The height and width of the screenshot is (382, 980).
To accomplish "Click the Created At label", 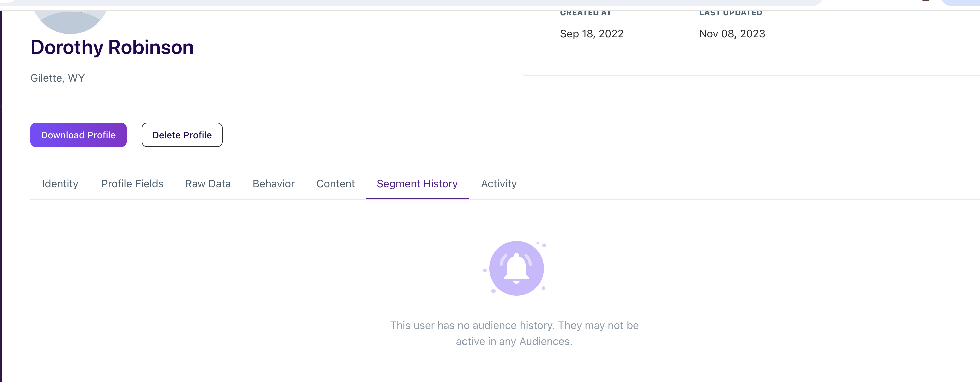I will pos(586,13).
